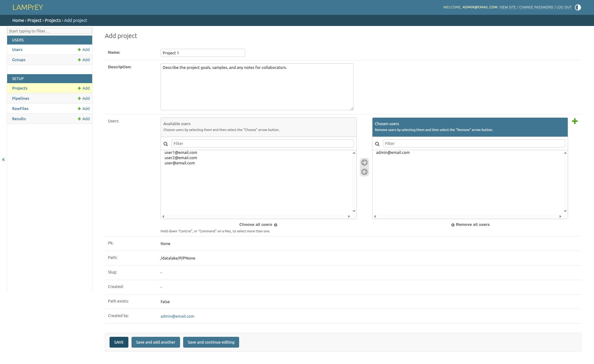Click the green plus to add another user

click(575, 121)
